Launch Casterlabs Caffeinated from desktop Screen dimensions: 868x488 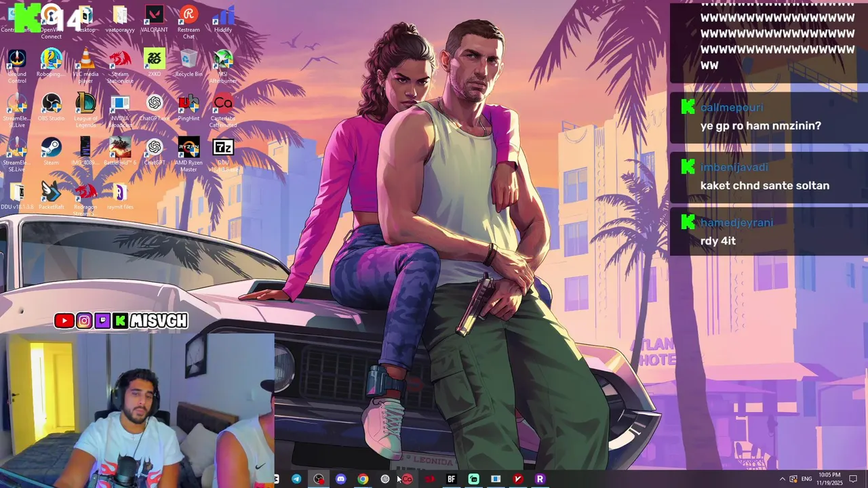pos(223,110)
